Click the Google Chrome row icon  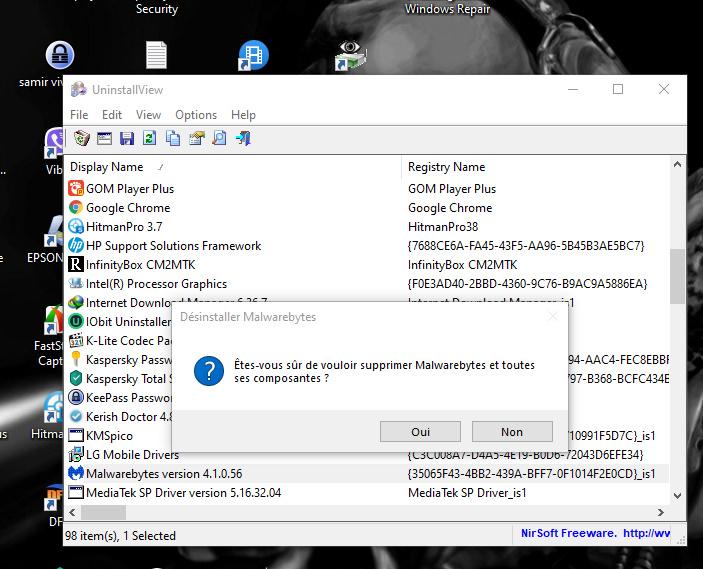(76, 207)
